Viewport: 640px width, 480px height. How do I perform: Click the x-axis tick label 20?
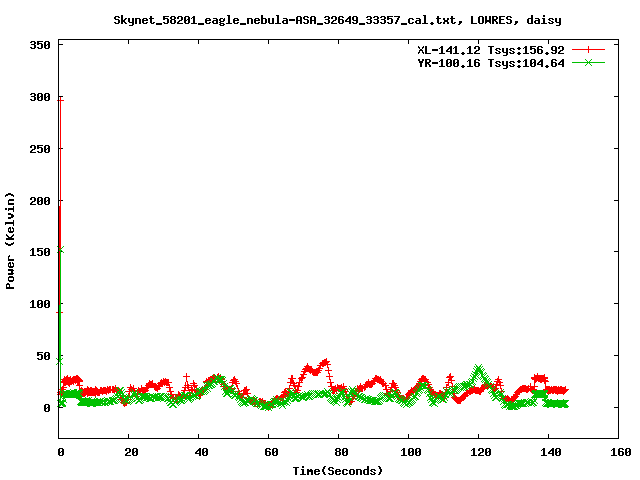coord(131,452)
